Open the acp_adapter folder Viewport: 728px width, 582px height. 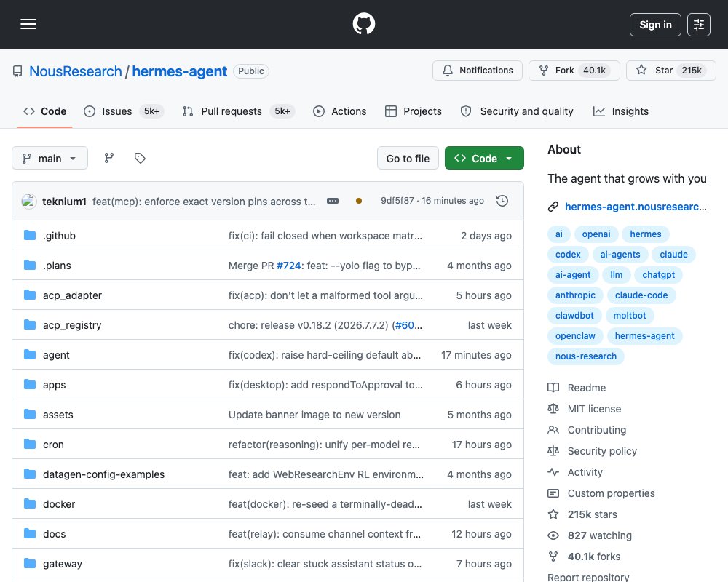pyautogui.click(x=72, y=295)
